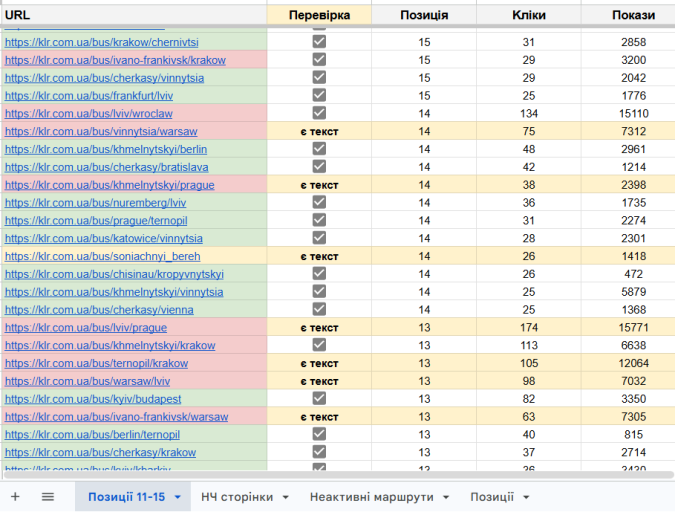675x512 pixels.
Task: Select є текст cell in lviv/prague row
Action: tap(319, 327)
